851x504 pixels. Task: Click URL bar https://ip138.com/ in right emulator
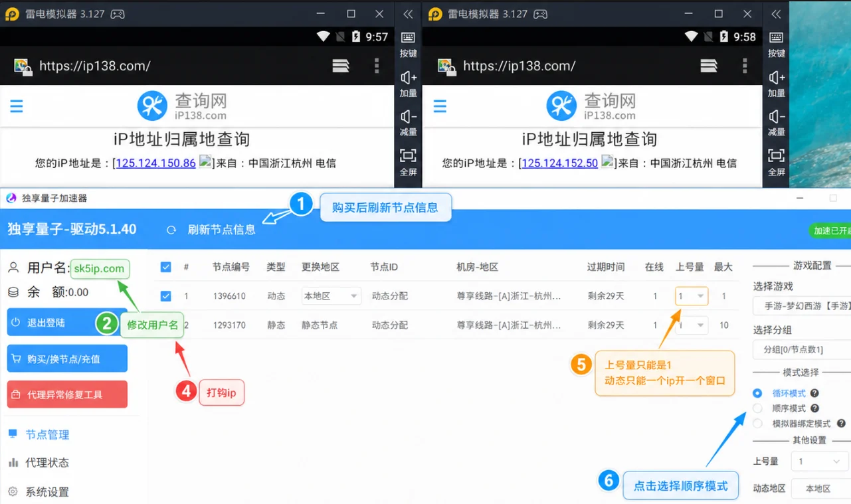click(x=519, y=66)
